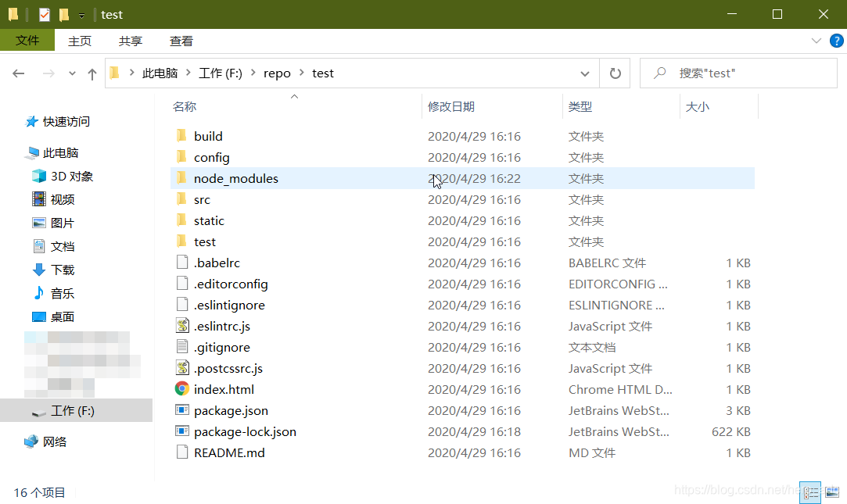Image resolution: width=847 pixels, height=504 pixels.
Task: Open the quick access toolbar customize dropdown
Action: point(81,14)
